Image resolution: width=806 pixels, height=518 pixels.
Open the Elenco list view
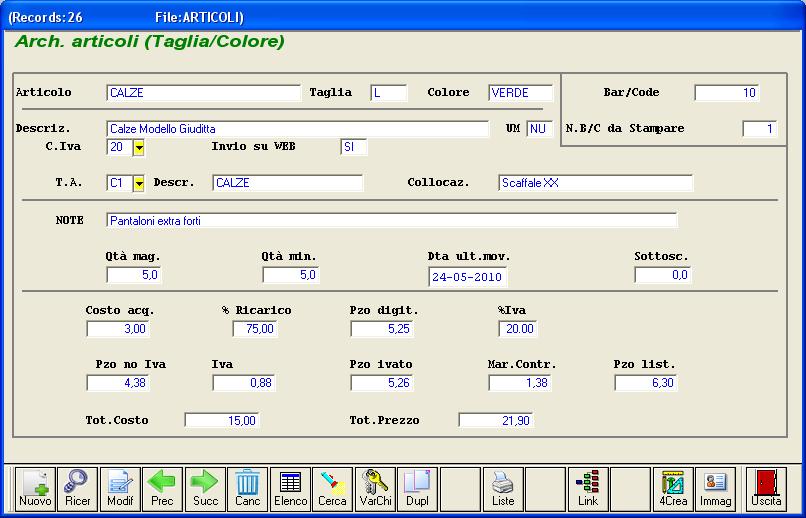[x=290, y=489]
